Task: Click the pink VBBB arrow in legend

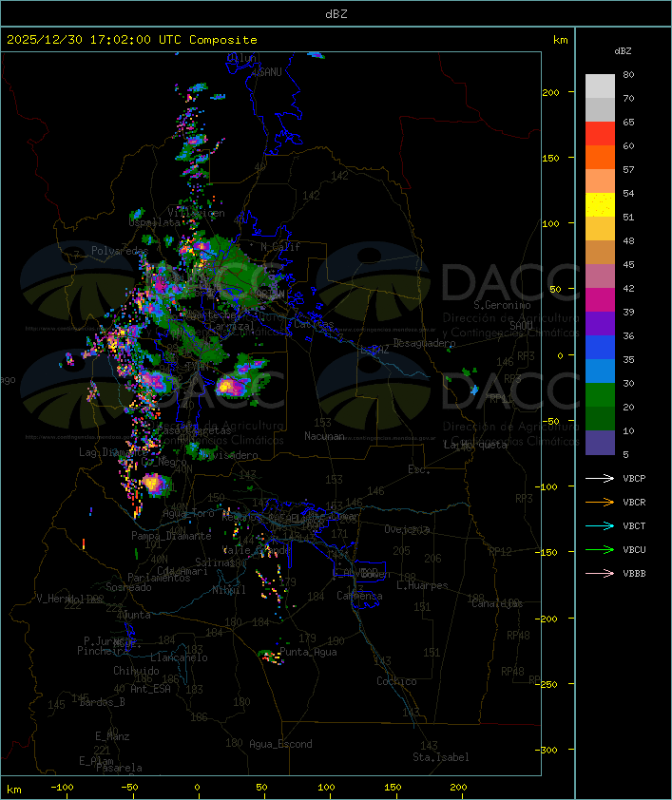Action: click(x=600, y=574)
